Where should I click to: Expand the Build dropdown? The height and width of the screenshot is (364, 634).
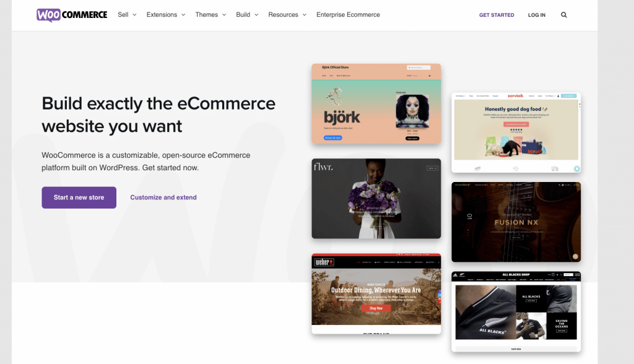[243, 14]
